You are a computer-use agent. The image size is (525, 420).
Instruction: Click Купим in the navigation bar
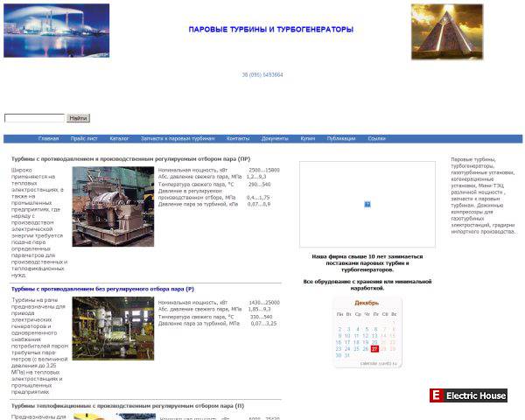coord(308,138)
